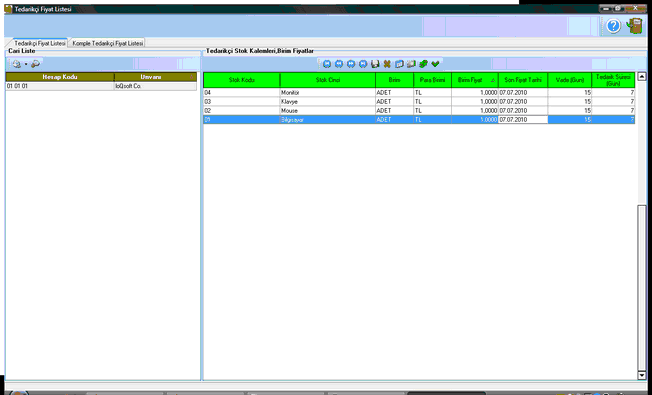Click the globe search icon in Cari Liste toolbar
The image size is (652, 395).
(x=17, y=64)
